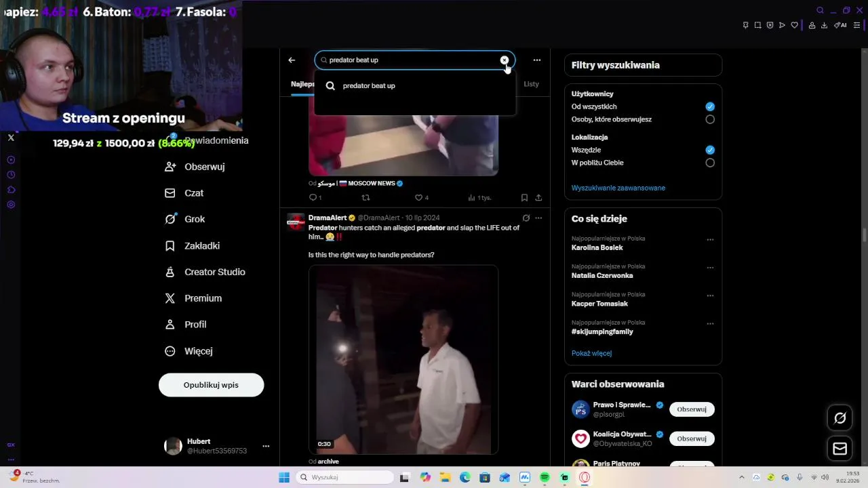Open Czat in the sidebar
This screenshot has width=868, height=488.
click(184, 193)
